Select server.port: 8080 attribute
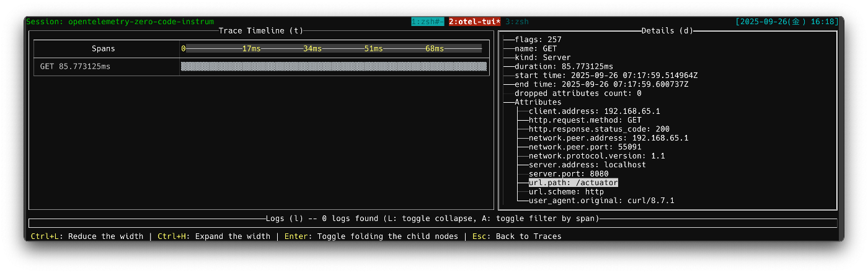 [x=569, y=174]
